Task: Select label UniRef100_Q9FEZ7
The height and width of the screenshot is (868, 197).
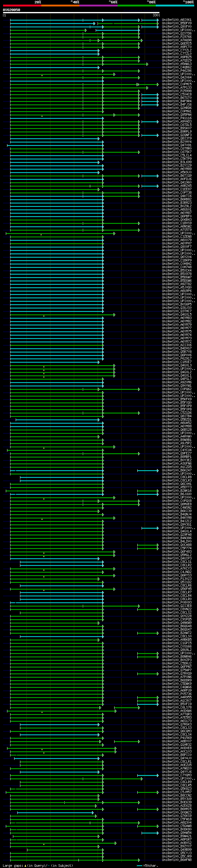Action: [176, 453]
